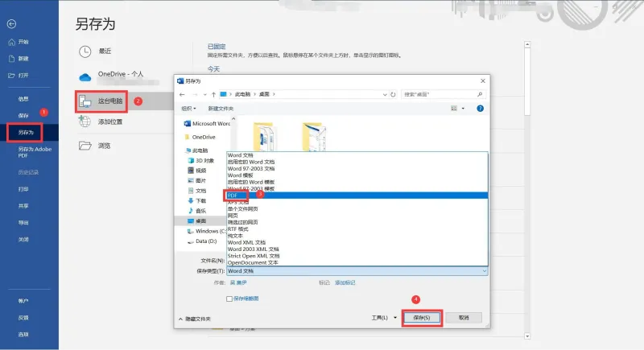Toggle the 保存缩略图 checkbox
The image size is (644, 350).
coord(229,299)
